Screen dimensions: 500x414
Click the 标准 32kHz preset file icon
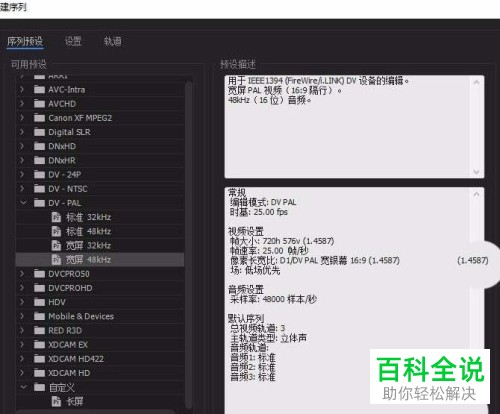click(56, 217)
